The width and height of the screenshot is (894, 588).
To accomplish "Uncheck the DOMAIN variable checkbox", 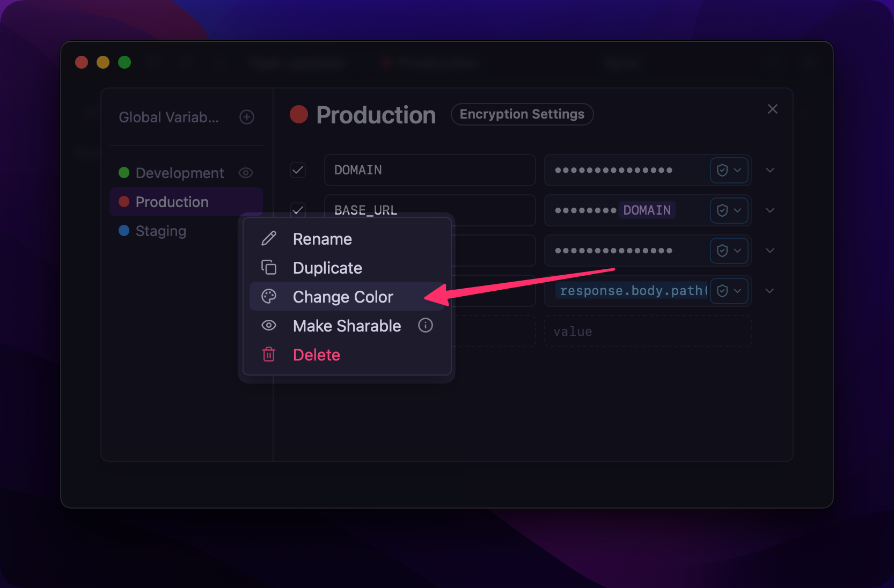I will pyautogui.click(x=298, y=170).
